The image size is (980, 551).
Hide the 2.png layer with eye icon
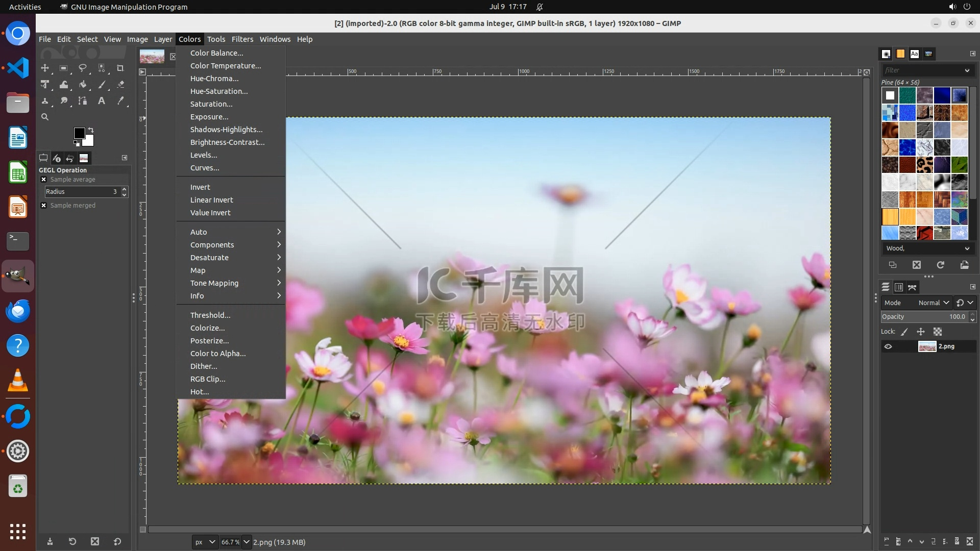pyautogui.click(x=888, y=346)
